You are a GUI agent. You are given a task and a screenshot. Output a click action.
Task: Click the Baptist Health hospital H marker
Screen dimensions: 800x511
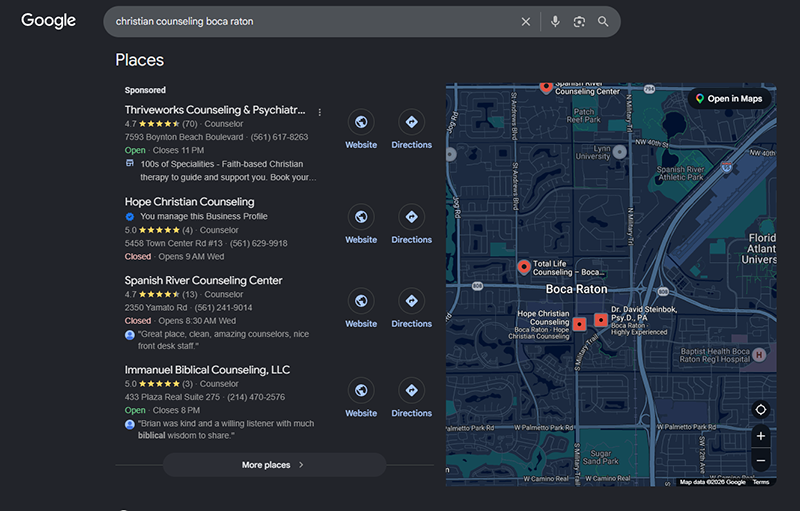coord(759,354)
